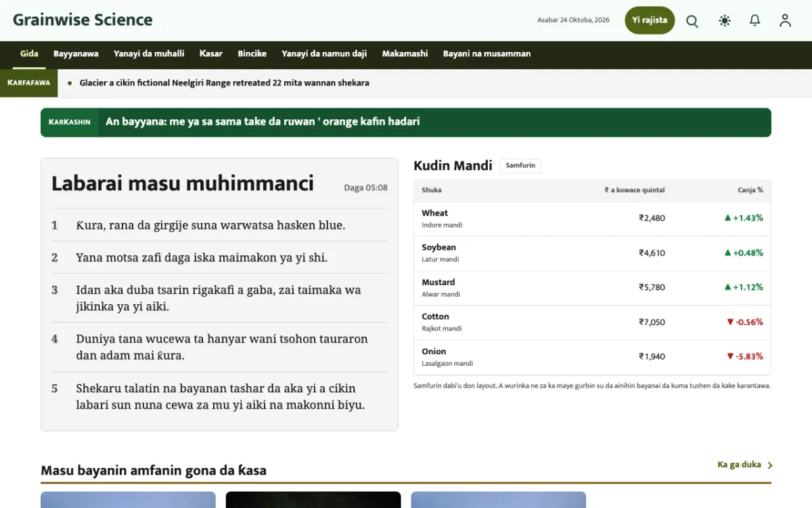This screenshot has width=812, height=508.
Task: Click the Onion price ₹1,940
Action: coord(652,356)
